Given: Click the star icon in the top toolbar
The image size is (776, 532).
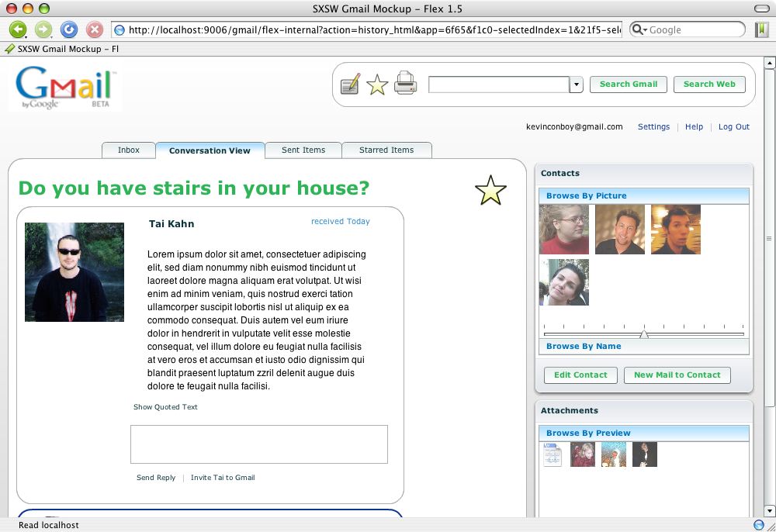Looking at the screenshot, I should coord(377,85).
